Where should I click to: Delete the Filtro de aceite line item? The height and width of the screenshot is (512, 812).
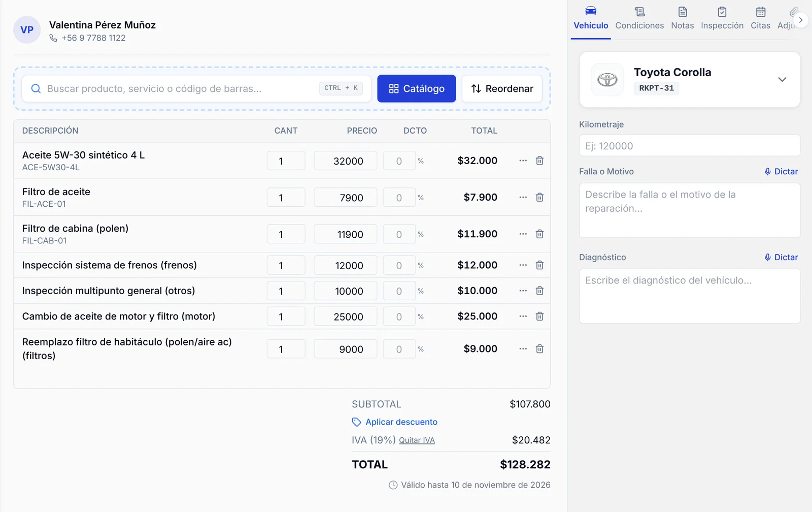tap(539, 197)
